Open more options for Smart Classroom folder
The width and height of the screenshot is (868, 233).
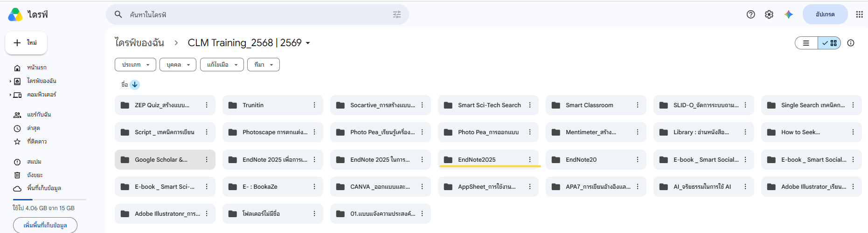click(638, 105)
